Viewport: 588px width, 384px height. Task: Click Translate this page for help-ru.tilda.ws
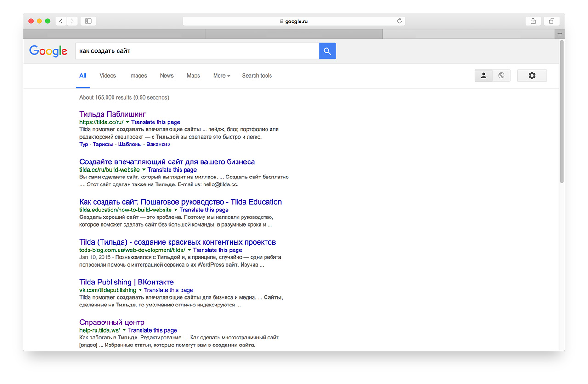tap(152, 330)
